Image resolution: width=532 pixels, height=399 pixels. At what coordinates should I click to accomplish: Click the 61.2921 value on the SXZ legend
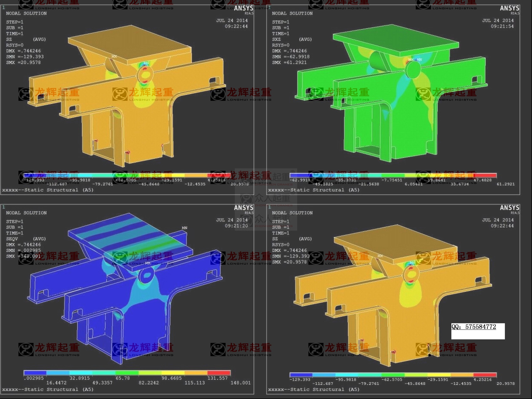click(506, 184)
